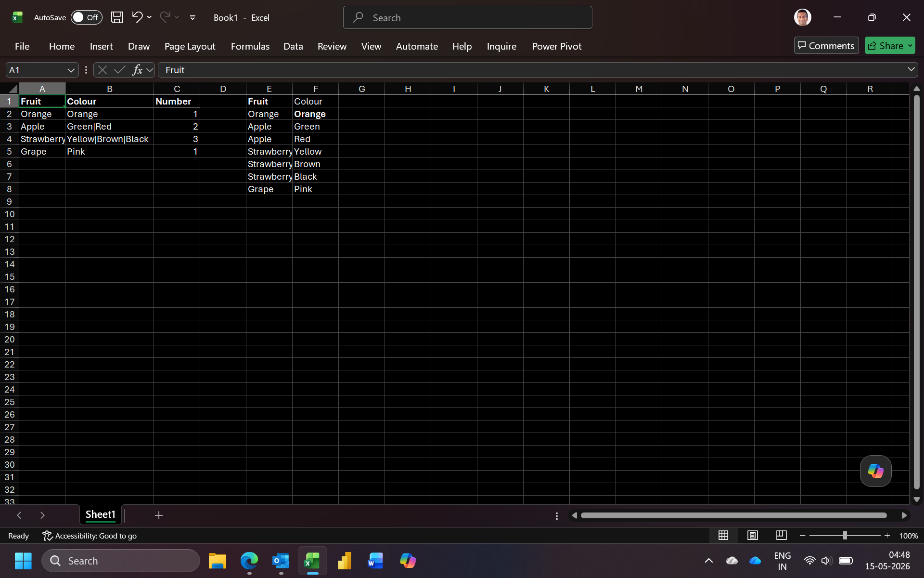Open the Windows Start menu
This screenshot has height=578, width=924.
[x=23, y=561]
